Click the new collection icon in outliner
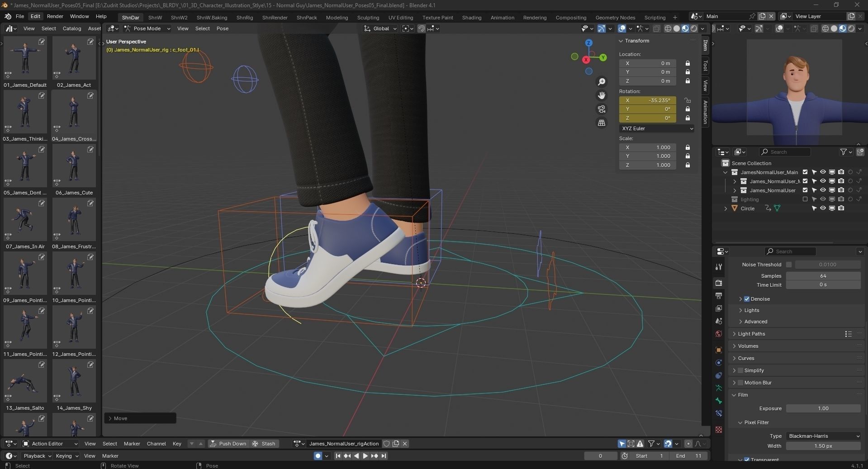This screenshot has width=868, height=469. (860, 152)
